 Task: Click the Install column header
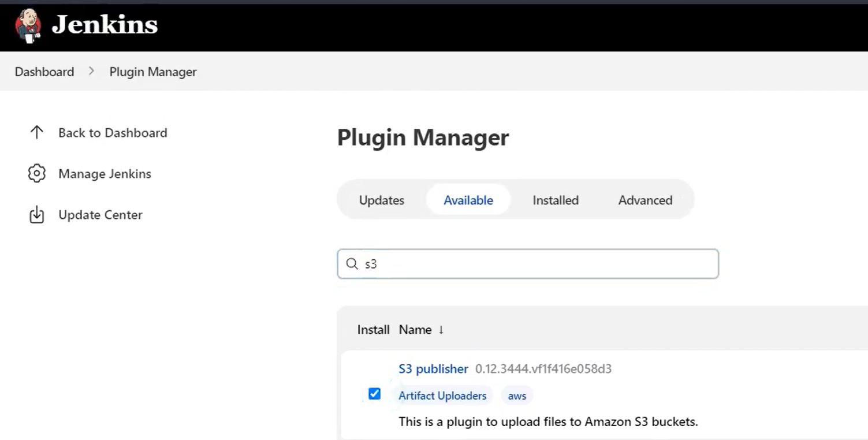click(373, 330)
